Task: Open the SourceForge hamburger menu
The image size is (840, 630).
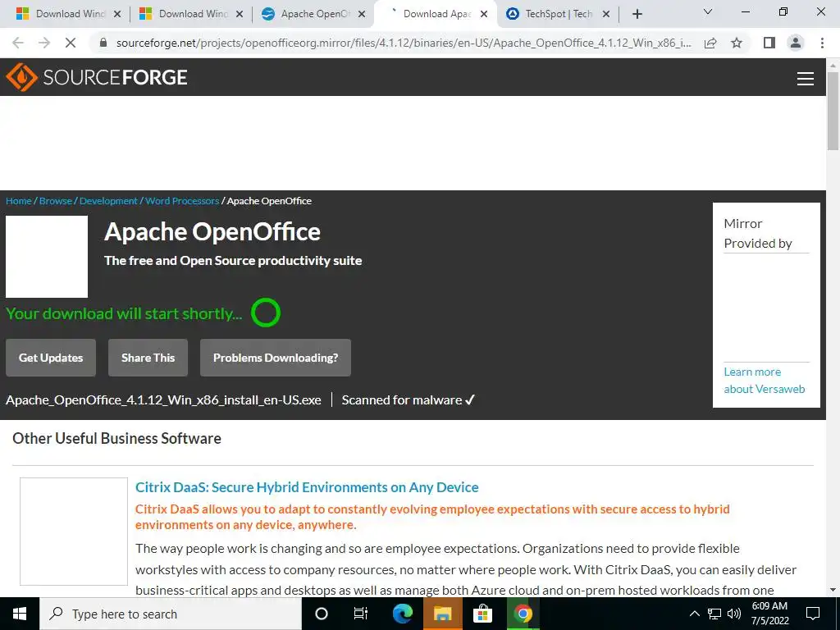Action: tap(806, 78)
